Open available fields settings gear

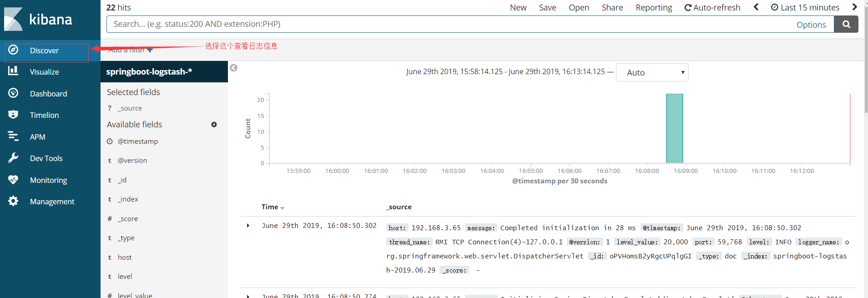pyautogui.click(x=214, y=125)
